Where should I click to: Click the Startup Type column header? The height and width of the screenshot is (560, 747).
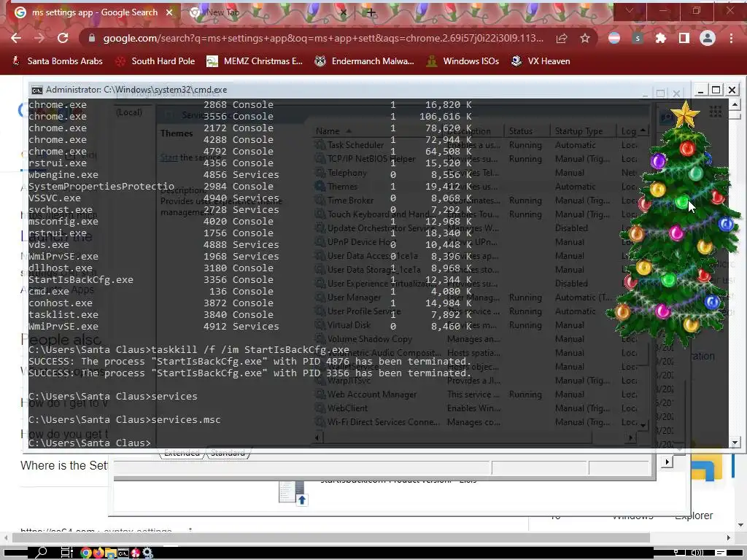[x=578, y=131]
